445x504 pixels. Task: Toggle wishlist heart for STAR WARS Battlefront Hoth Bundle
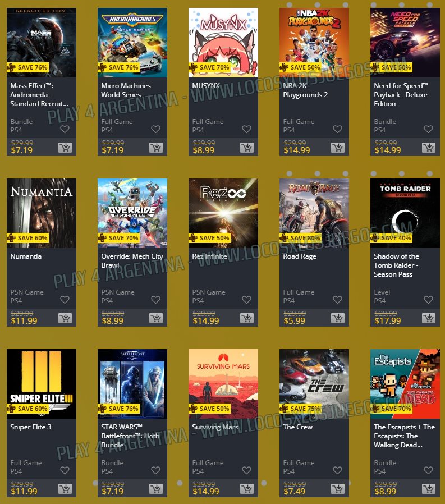coord(156,470)
